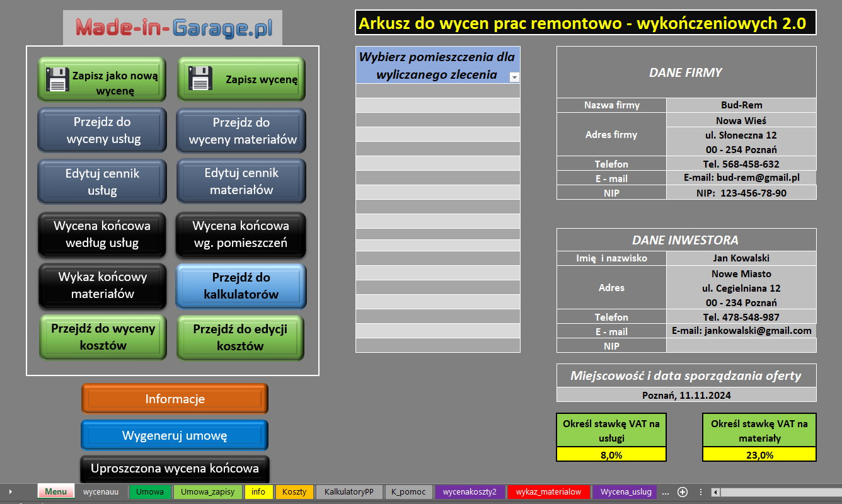Image resolution: width=842 pixels, height=504 pixels.
Task: Select the materials VAT rate cell 23,0%
Action: (759, 455)
